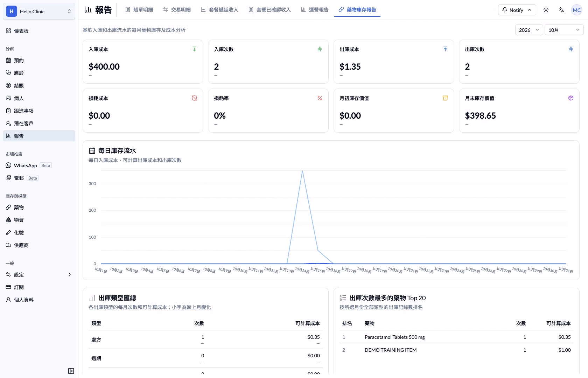
Task: Click the 損耗成本 card icon
Action: pos(194,98)
